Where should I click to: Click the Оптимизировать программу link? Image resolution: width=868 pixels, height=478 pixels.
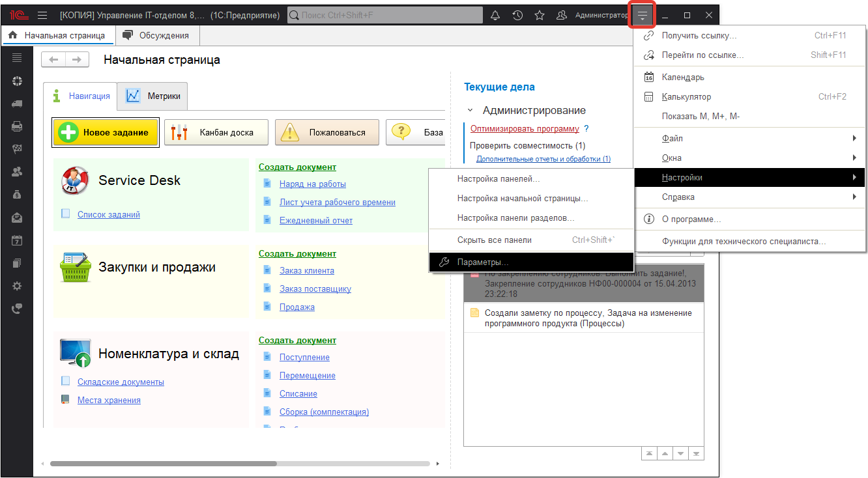pos(525,129)
